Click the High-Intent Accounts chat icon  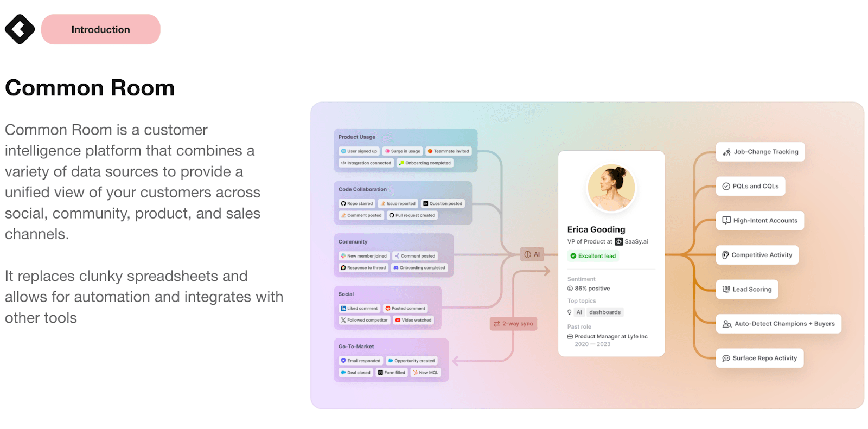click(726, 220)
